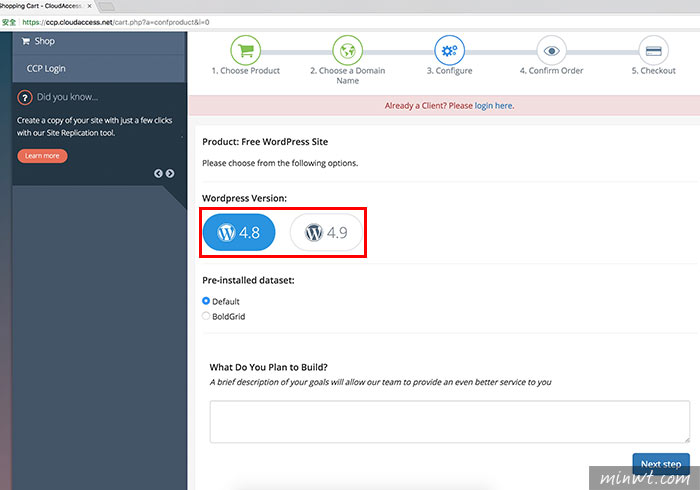Click inside the What Do You Plan to Build textarea
The width and height of the screenshot is (700, 490).
tap(450, 422)
